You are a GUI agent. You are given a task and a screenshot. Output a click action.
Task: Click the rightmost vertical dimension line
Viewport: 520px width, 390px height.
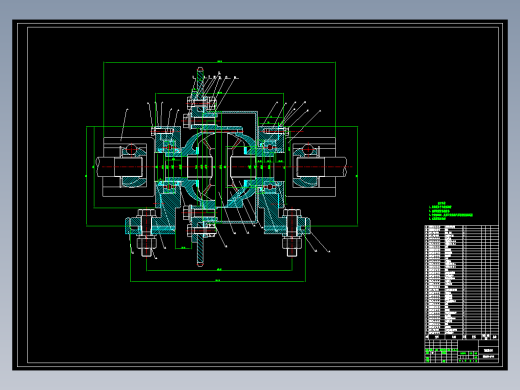[358, 176]
